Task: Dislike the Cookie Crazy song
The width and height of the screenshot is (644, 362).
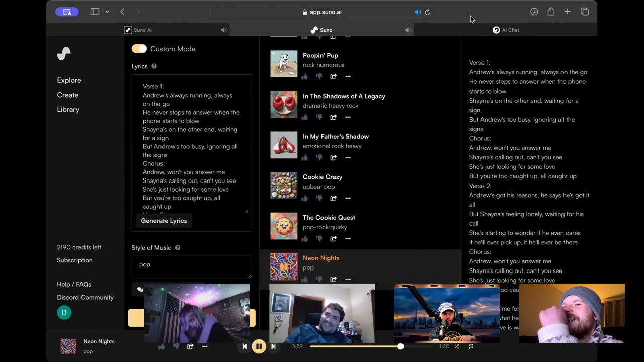Action: pos(318,198)
